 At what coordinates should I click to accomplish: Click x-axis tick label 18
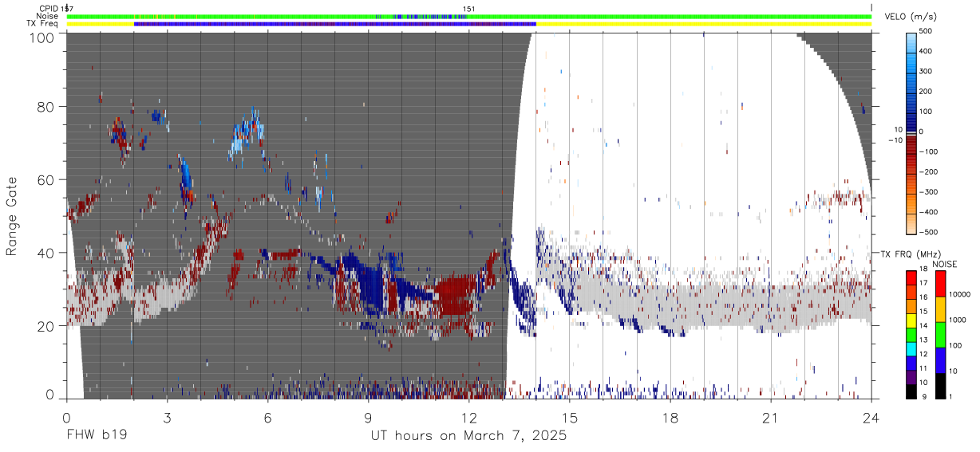pos(670,418)
